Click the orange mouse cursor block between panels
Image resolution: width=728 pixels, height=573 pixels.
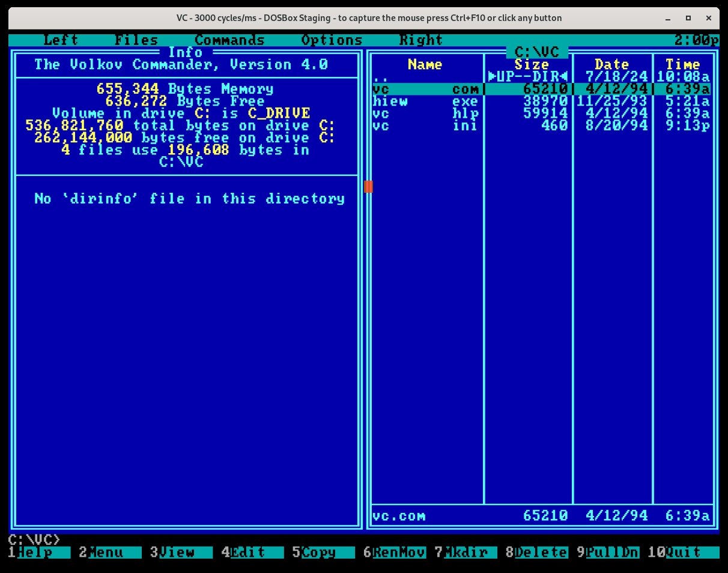click(368, 187)
